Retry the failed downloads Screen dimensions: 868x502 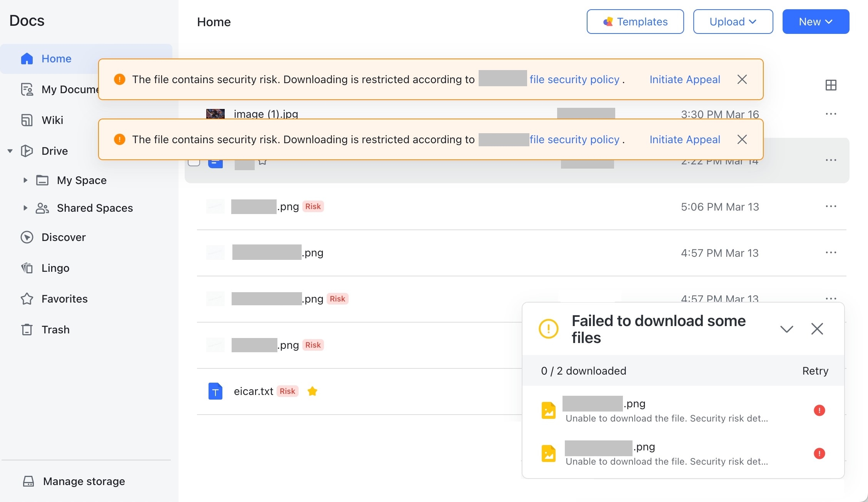click(815, 371)
